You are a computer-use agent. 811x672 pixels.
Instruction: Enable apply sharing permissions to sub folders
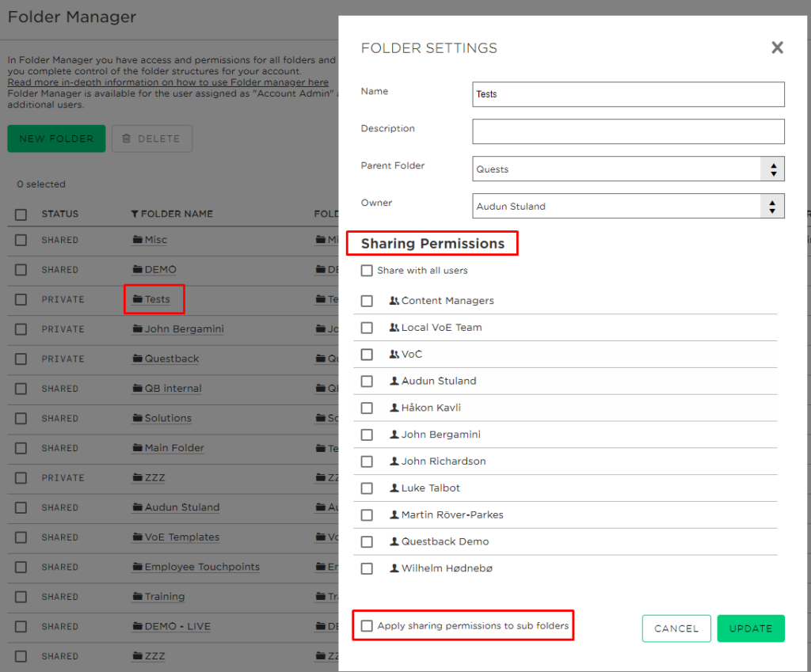(x=367, y=625)
